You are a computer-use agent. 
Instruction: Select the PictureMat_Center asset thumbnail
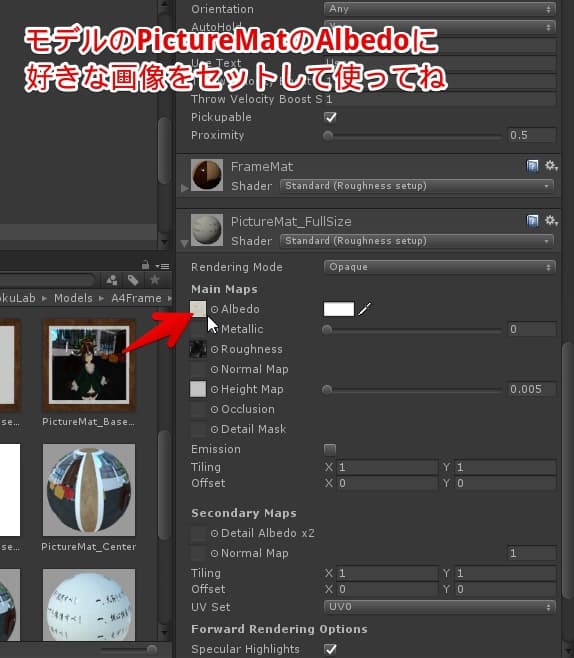[x=89, y=490]
